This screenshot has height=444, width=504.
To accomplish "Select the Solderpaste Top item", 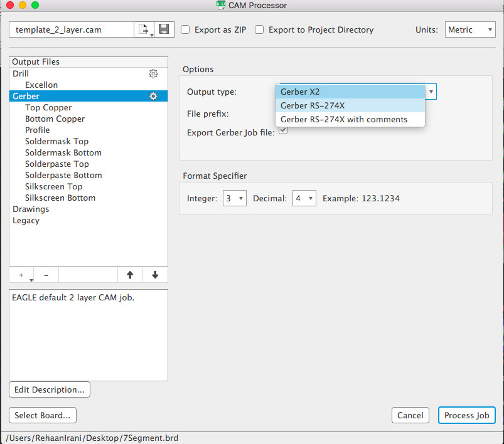I will pyautogui.click(x=88, y=164).
